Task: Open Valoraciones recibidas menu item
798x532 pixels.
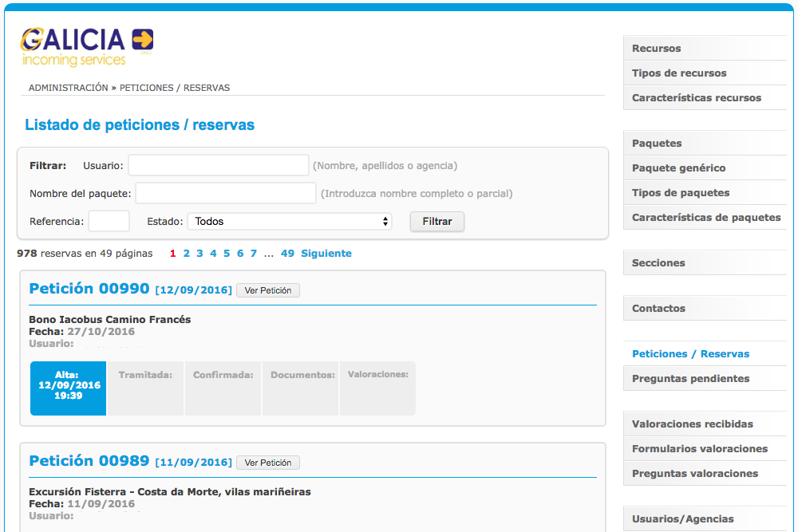Action: (705, 424)
